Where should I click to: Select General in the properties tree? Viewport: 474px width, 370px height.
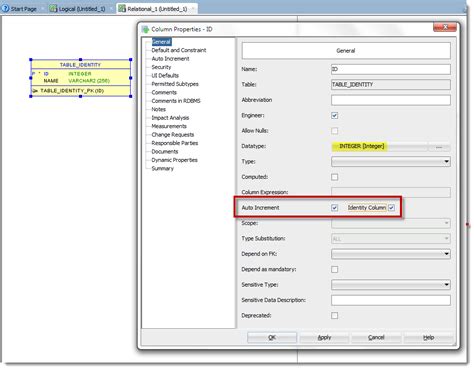pyautogui.click(x=161, y=42)
